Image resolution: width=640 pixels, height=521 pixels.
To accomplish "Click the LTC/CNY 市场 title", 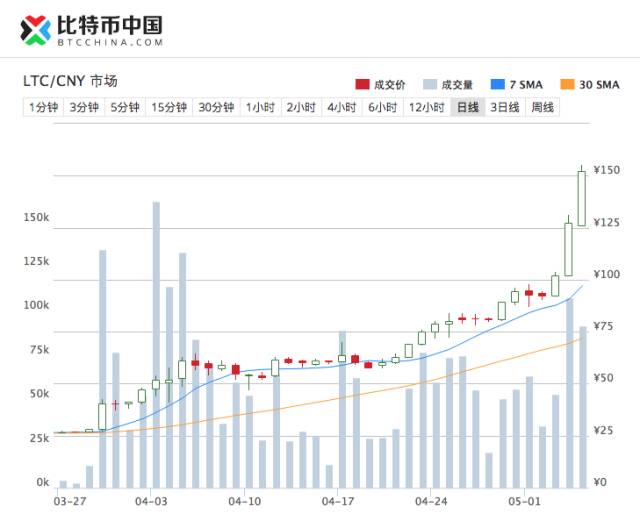I will click(70, 81).
